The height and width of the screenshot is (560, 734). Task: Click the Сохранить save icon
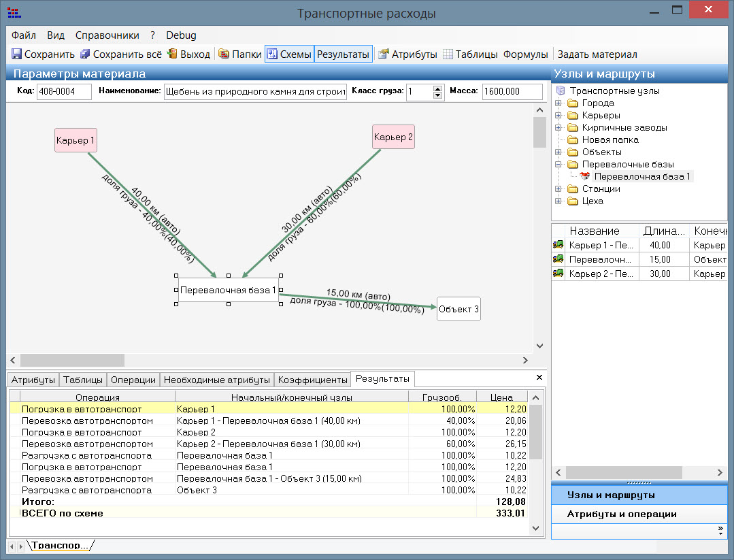click(x=17, y=54)
